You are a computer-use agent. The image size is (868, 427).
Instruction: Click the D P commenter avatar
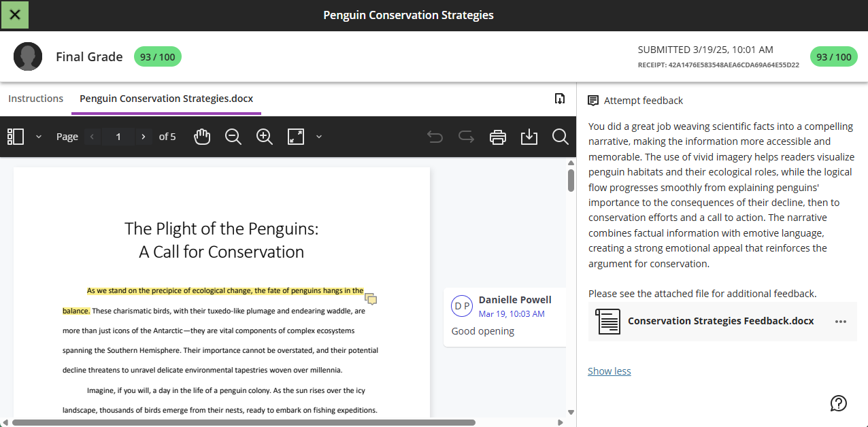(462, 306)
